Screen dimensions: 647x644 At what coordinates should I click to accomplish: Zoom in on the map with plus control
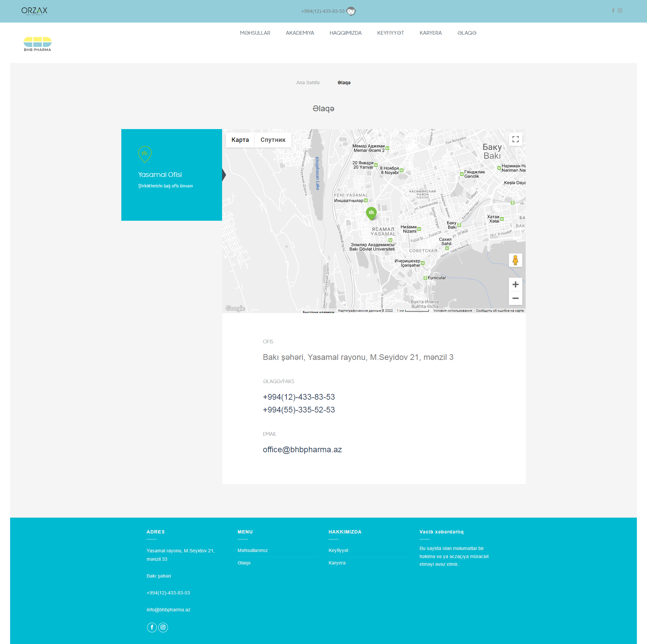tap(515, 284)
